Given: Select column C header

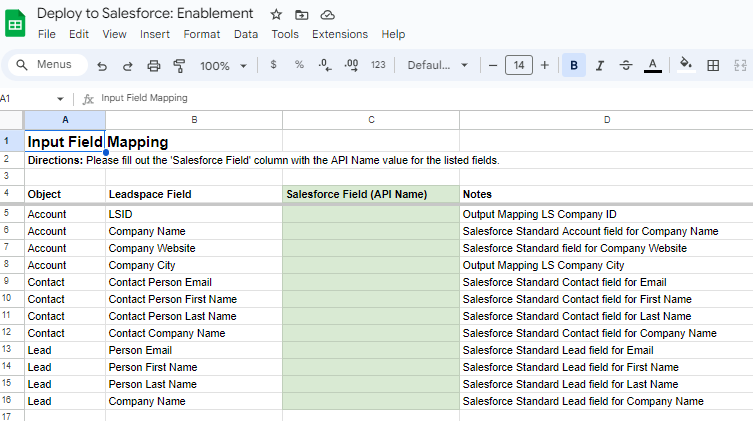Looking at the screenshot, I should click(x=371, y=120).
